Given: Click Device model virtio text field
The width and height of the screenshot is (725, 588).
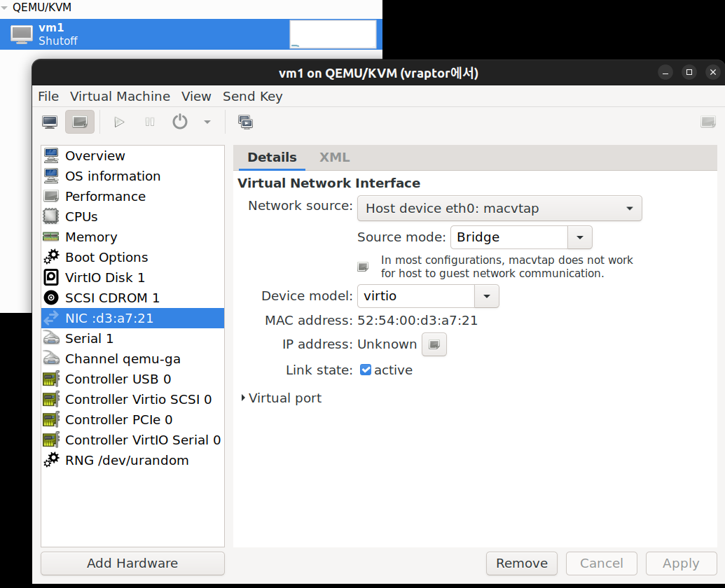Looking at the screenshot, I should pyautogui.click(x=416, y=296).
